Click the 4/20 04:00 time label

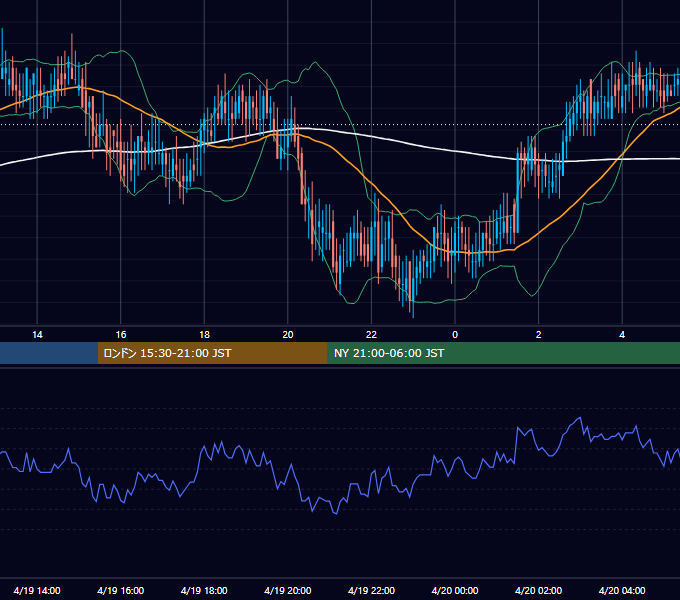(622, 590)
